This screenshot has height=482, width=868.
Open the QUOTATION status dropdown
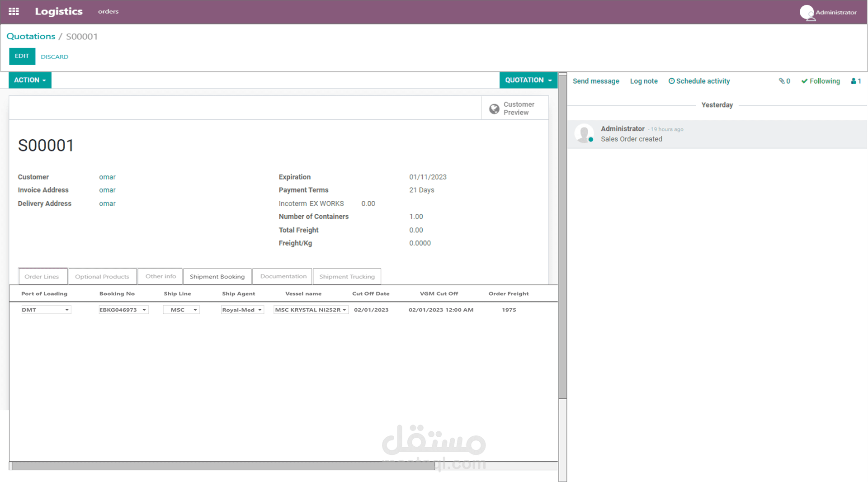pos(528,80)
